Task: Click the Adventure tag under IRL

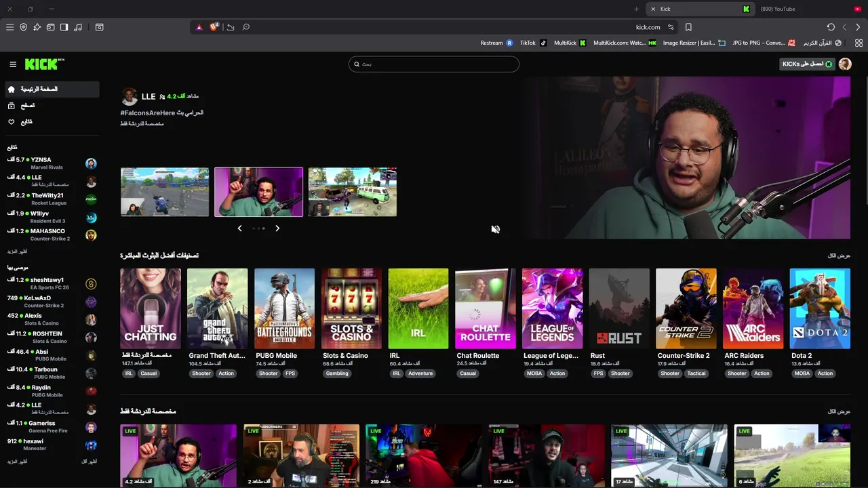Action: coord(420,373)
